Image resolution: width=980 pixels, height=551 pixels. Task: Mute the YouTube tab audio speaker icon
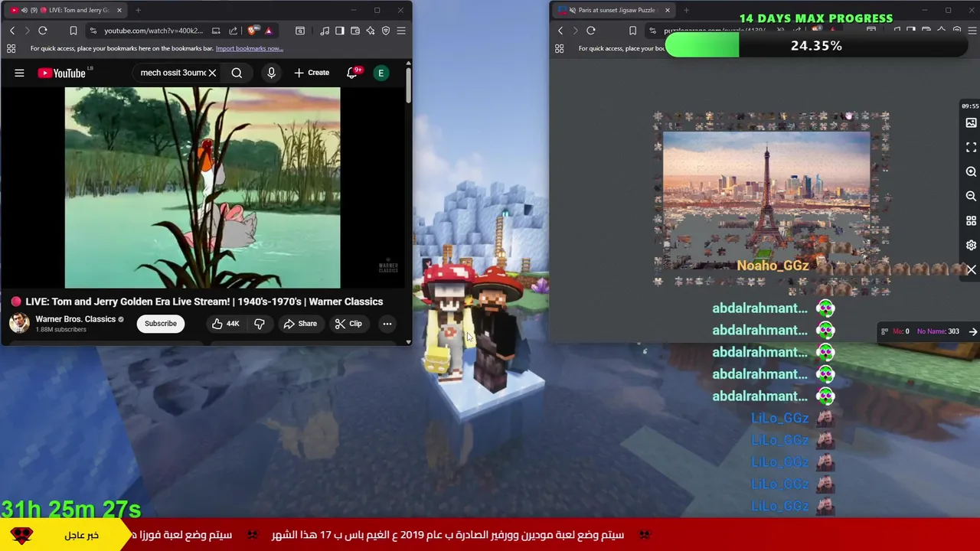tap(24, 10)
